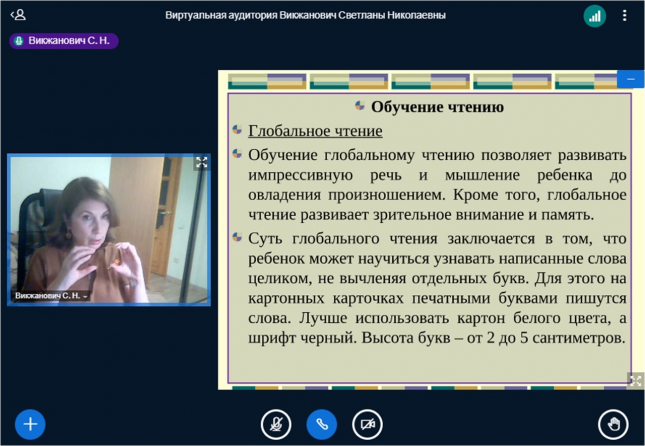The image size is (645, 446).
Task: Click the room title "Виртуальная аудитория Викжанович Светланы Николаевны"
Action: [306, 15]
